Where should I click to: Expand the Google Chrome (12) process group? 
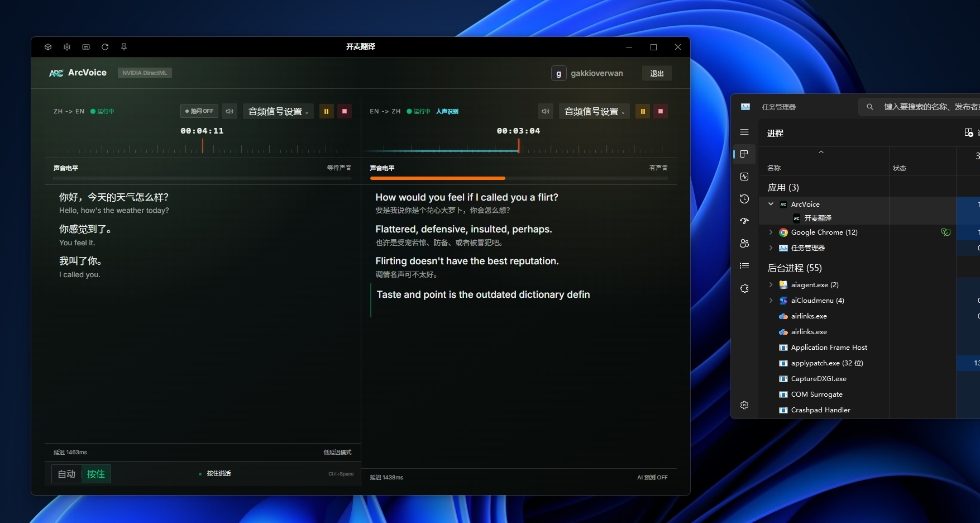pyautogui.click(x=771, y=232)
